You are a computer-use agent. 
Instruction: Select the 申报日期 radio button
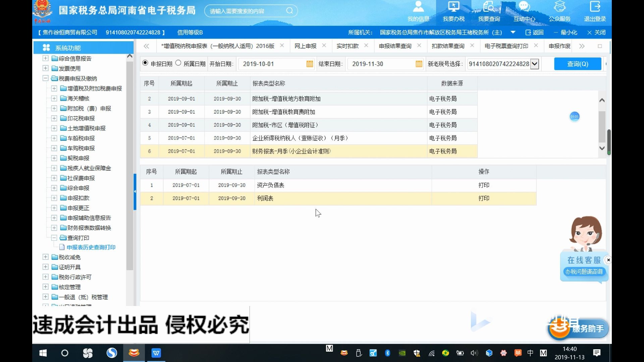[145, 63]
